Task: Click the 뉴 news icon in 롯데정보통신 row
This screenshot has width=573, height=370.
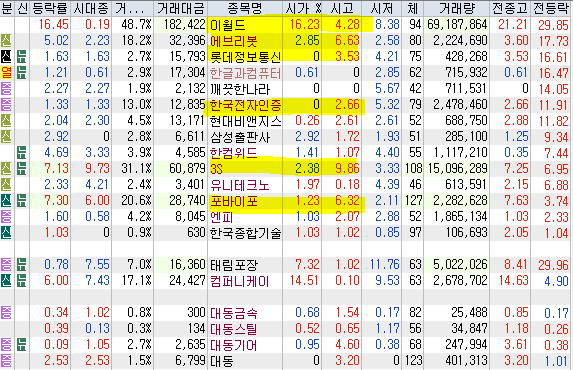Action: [x=22, y=57]
